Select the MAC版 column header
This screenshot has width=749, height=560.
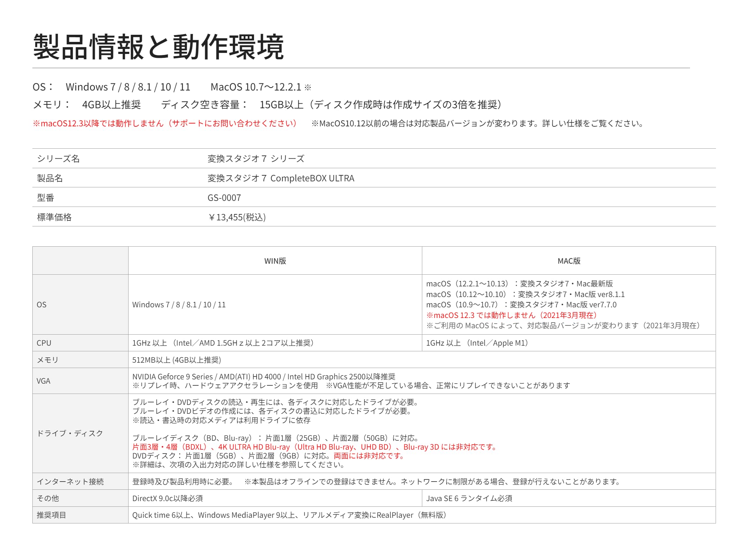569,261
